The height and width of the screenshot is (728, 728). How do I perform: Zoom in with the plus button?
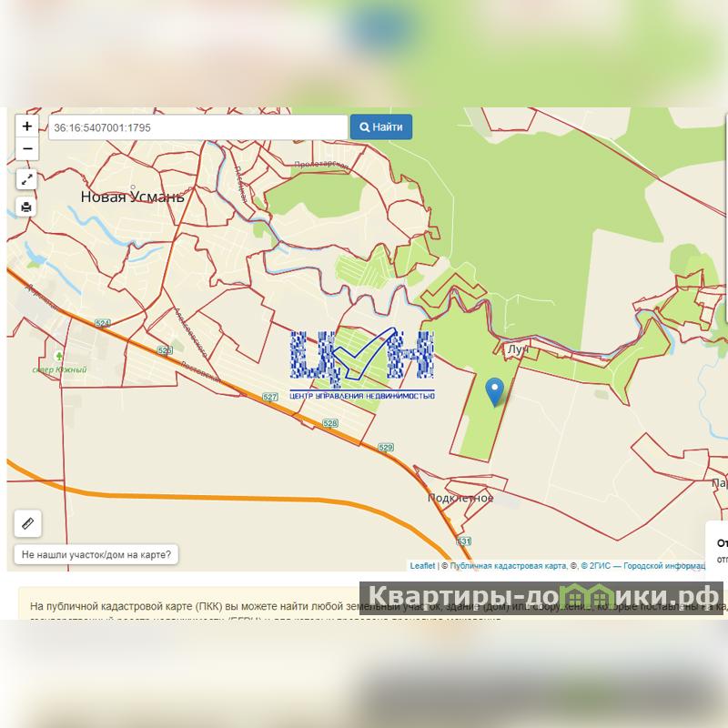click(x=27, y=126)
